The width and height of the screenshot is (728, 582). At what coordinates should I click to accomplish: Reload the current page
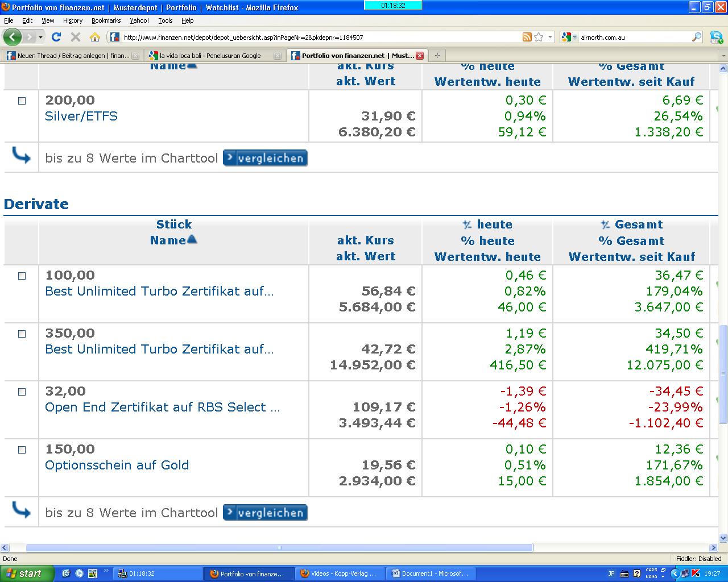click(x=56, y=37)
